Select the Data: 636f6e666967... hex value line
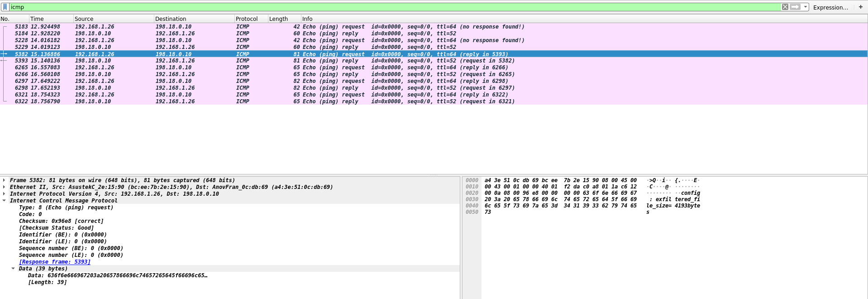This screenshot has width=868, height=299. [118, 275]
